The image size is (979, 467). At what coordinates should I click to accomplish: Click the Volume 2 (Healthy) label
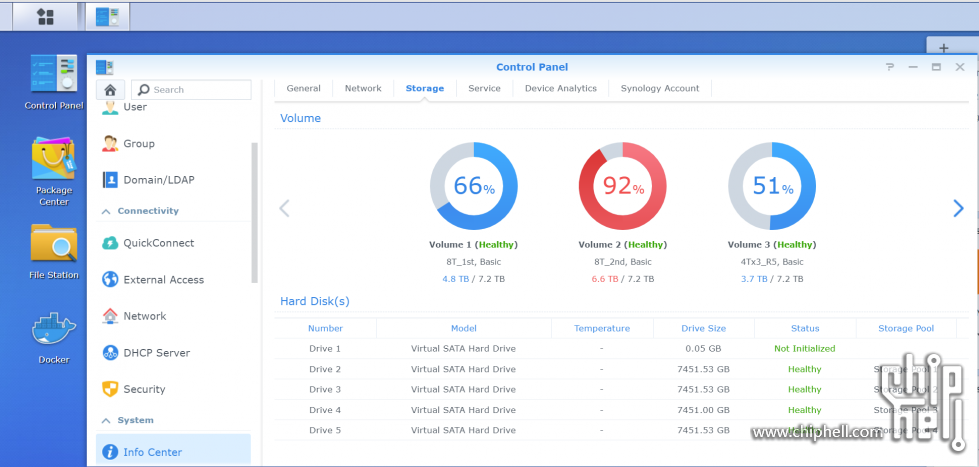click(622, 245)
